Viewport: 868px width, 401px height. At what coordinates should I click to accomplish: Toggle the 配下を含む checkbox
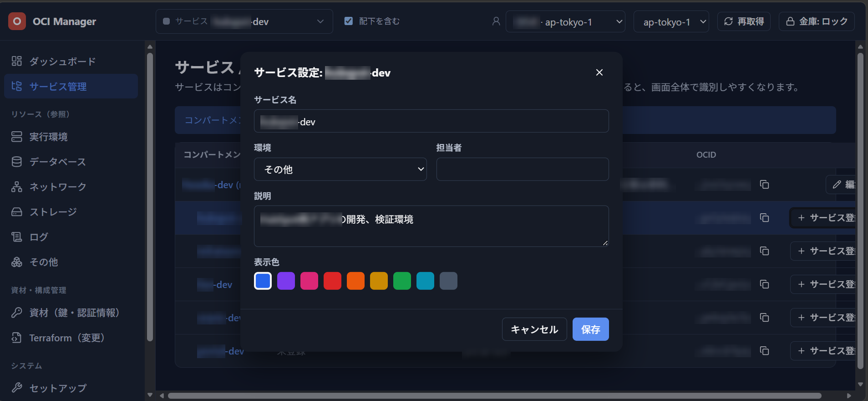(x=349, y=21)
